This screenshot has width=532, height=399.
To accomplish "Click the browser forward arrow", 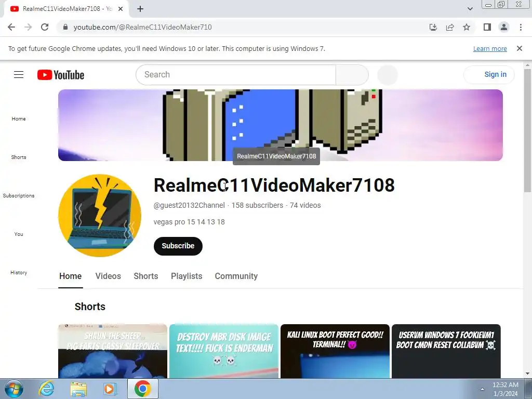I will click(x=28, y=27).
